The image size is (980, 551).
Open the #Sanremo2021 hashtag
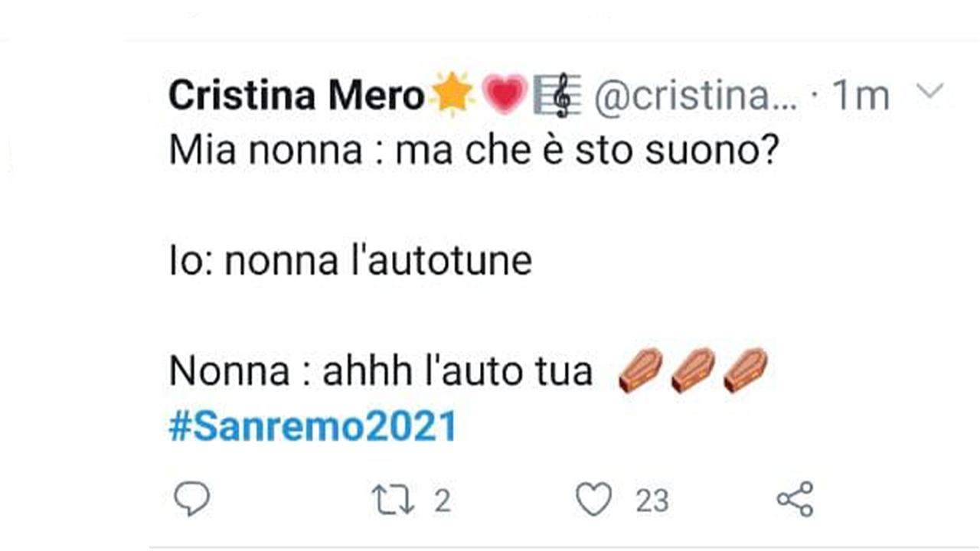pos(312,426)
